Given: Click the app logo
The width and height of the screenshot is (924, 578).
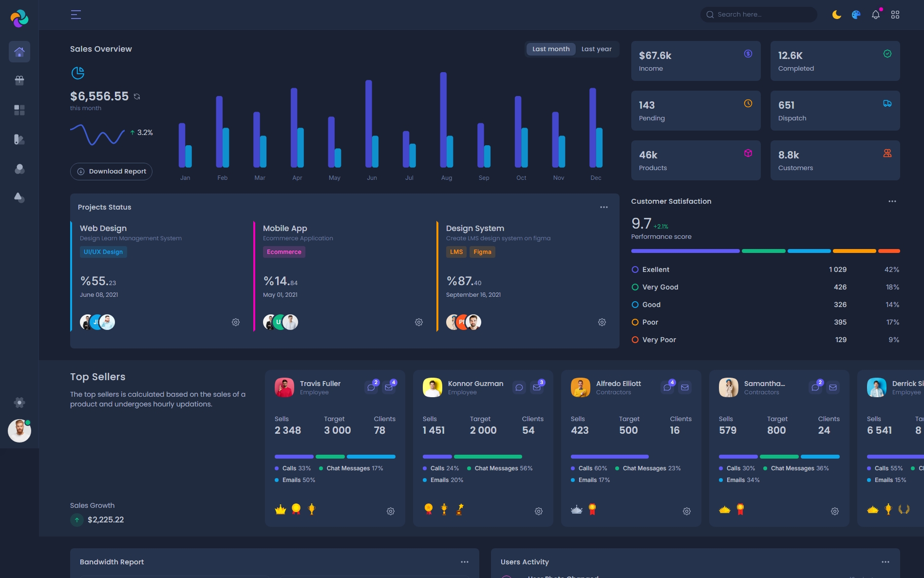Looking at the screenshot, I should [x=19, y=19].
